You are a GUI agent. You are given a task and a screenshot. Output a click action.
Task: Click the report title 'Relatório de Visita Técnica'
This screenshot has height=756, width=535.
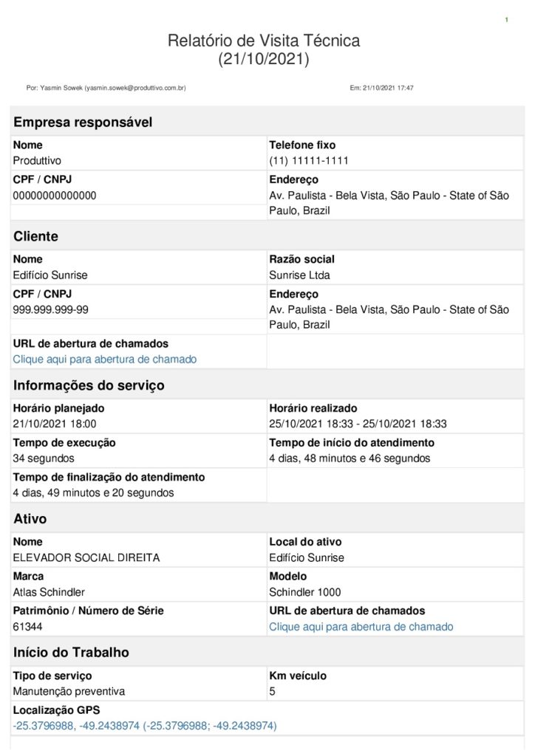point(264,41)
